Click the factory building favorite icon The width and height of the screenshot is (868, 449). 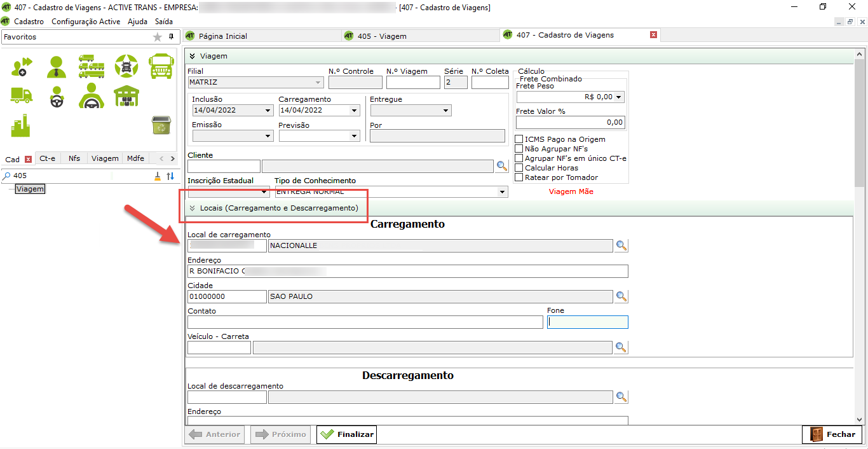(21, 126)
